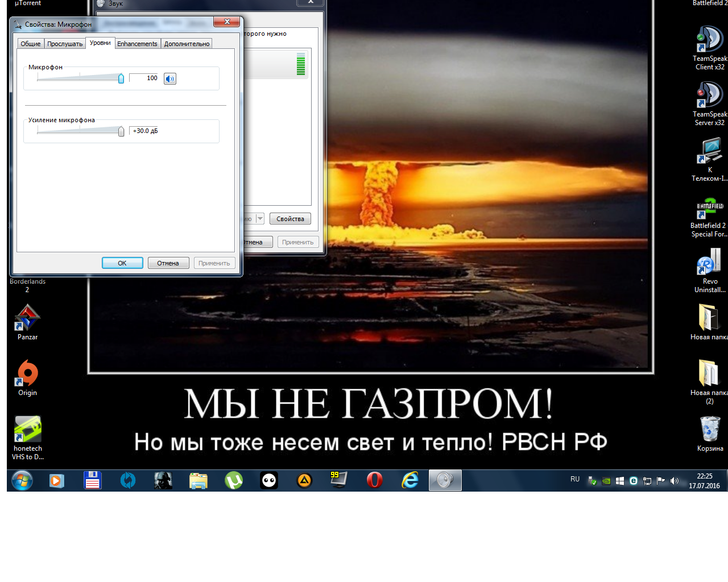Image resolution: width=728 pixels, height=582 pixels.
Task: Click the Microphone boost slider handle
Action: pyautogui.click(x=121, y=131)
